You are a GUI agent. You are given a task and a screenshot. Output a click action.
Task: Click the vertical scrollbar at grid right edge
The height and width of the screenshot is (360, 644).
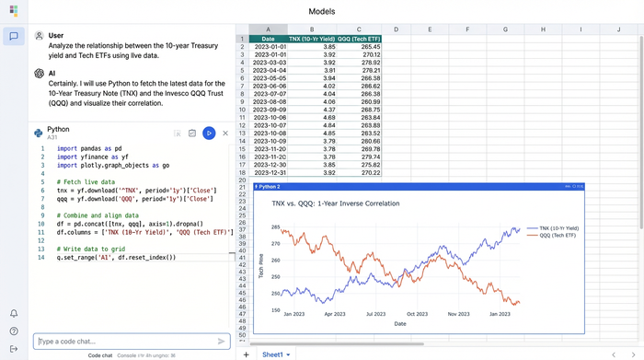click(641, 133)
